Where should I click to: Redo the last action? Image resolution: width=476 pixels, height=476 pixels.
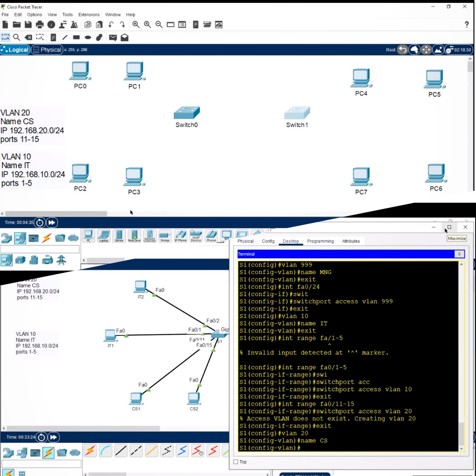point(122,25)
